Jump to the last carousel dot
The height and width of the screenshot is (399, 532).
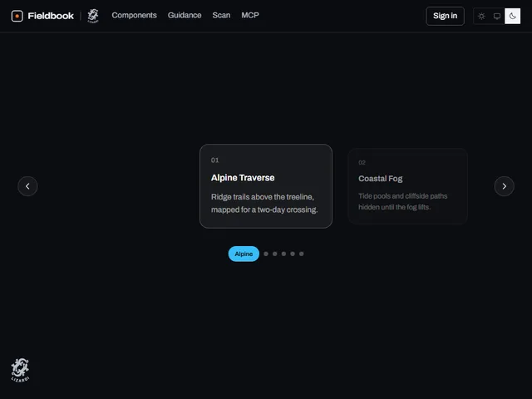pyautogui.click(x=301, y=254)
